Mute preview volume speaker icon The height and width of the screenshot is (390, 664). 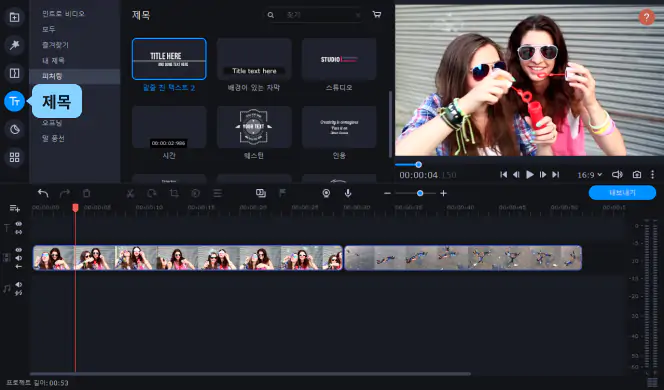[x=617, y=174]
